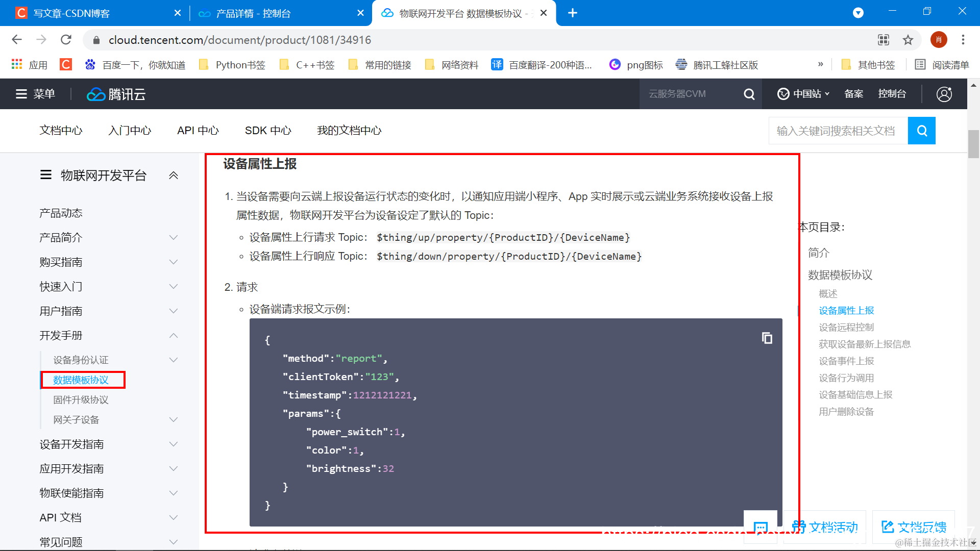This screenshot has height=551, width=980.
Task: Open the Apps grid bookmark icon
Action: click(x=30, y=65)
